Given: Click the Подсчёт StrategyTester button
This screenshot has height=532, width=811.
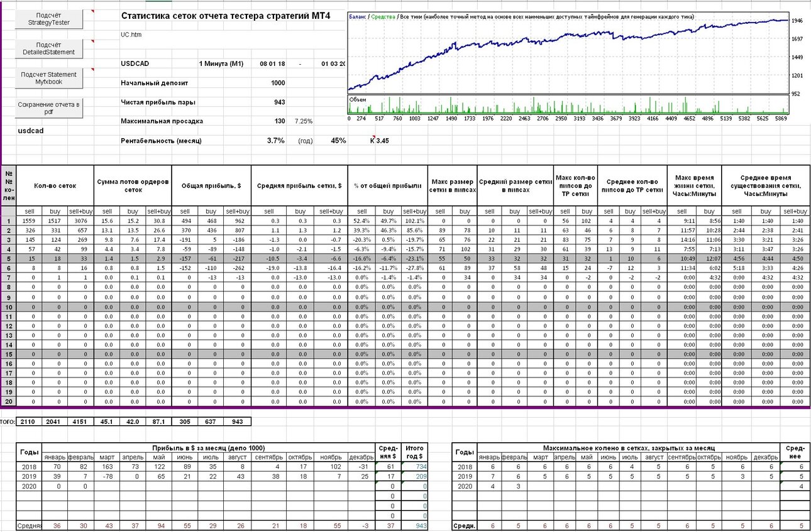Looking at the screenshot, I should click(48, 19).
